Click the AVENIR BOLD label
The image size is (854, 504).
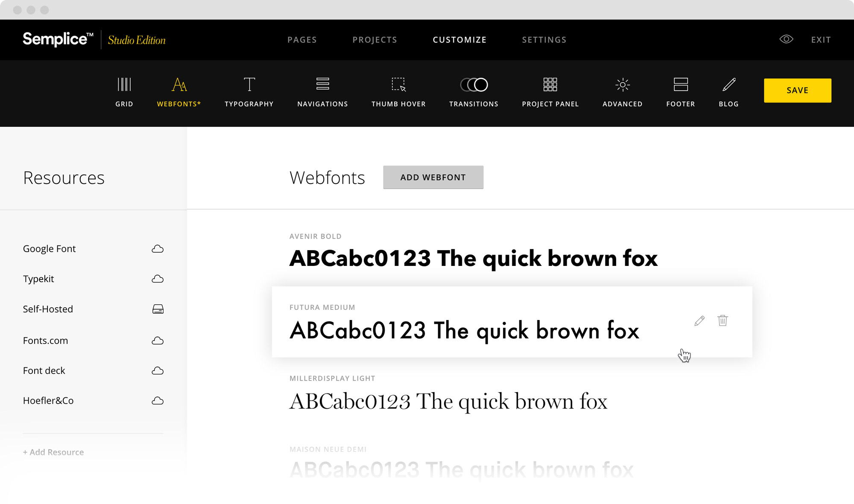[316, 236]
